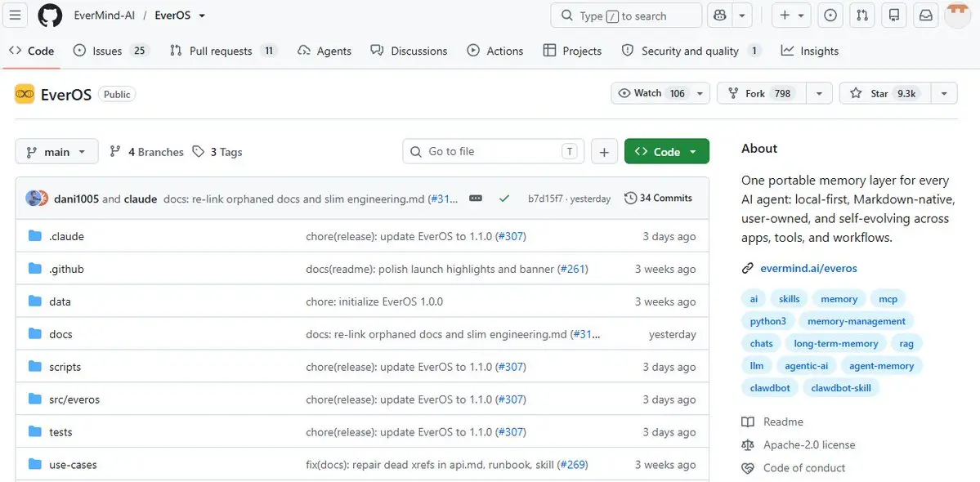View the 4 Branches link
980x482 pixels.
146,152
